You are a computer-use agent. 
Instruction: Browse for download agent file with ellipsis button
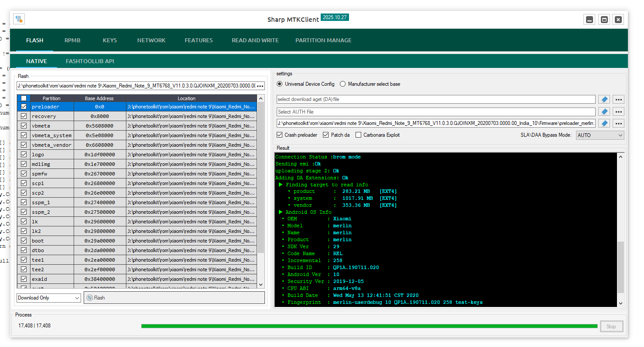click(x=618, y=99)
